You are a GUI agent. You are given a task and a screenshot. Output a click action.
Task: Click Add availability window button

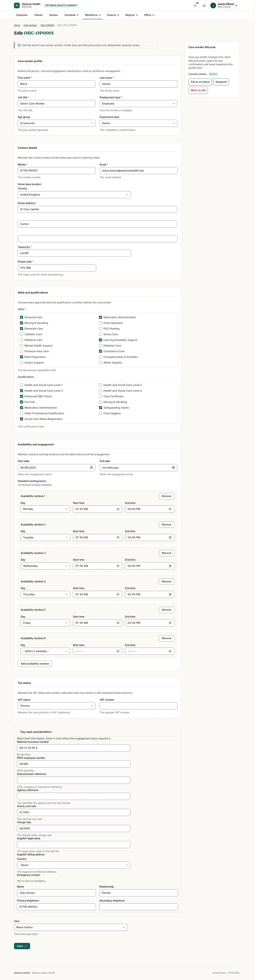35,664
